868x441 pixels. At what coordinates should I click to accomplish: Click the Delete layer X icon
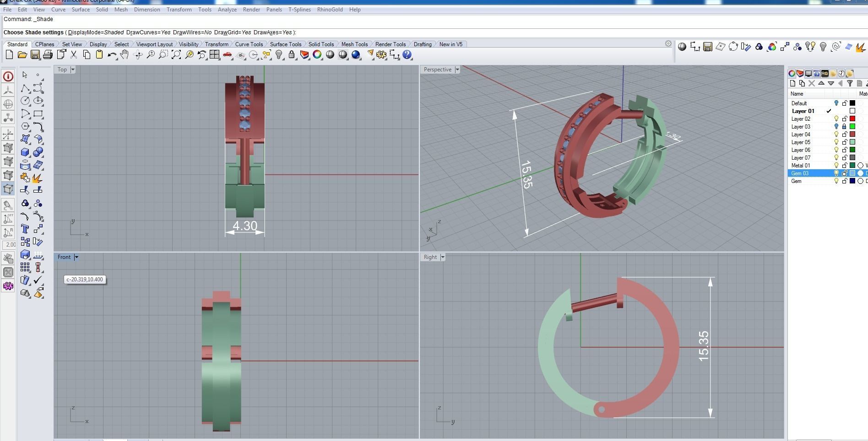coord(812,83)
